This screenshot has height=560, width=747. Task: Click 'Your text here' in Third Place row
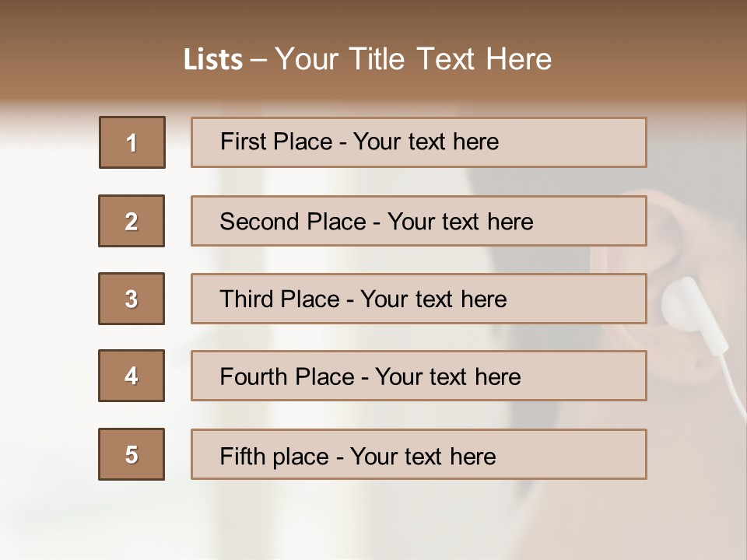(434, 299)
